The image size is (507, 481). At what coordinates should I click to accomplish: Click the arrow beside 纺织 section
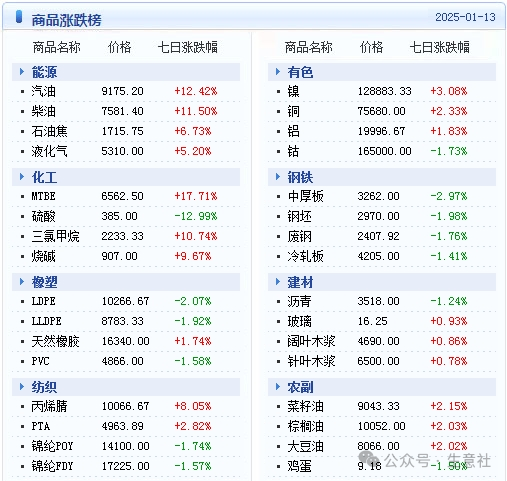[x=22, y=386]
